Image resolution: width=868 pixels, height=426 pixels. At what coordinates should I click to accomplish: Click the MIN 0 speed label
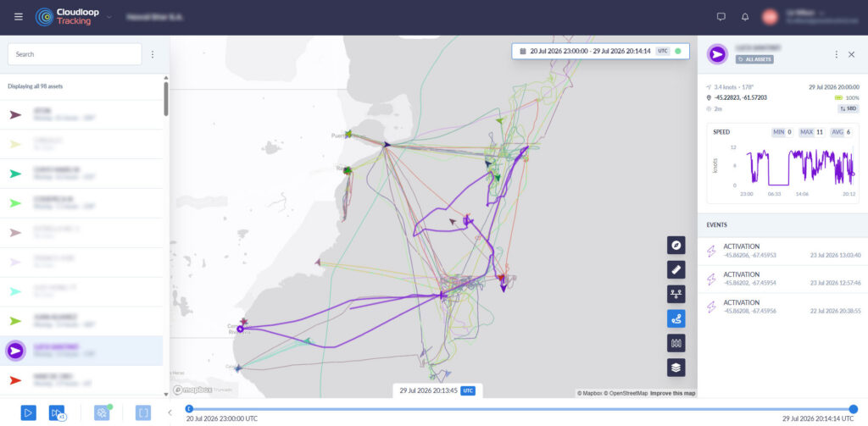pyautogui.click(x=782, y=132)
